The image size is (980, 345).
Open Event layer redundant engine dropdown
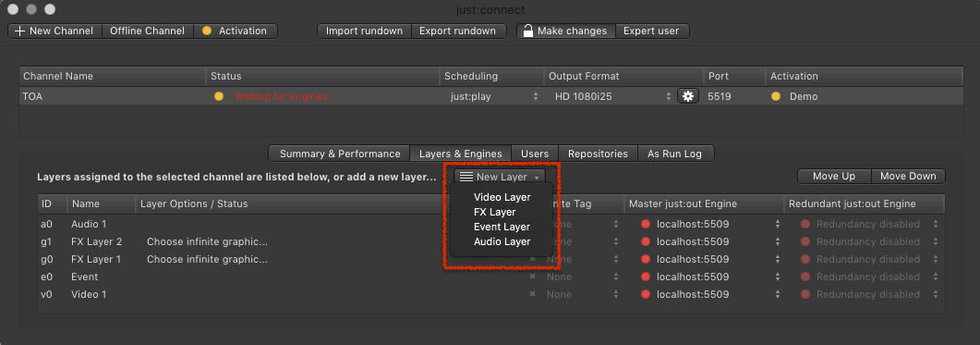(869, 277)
